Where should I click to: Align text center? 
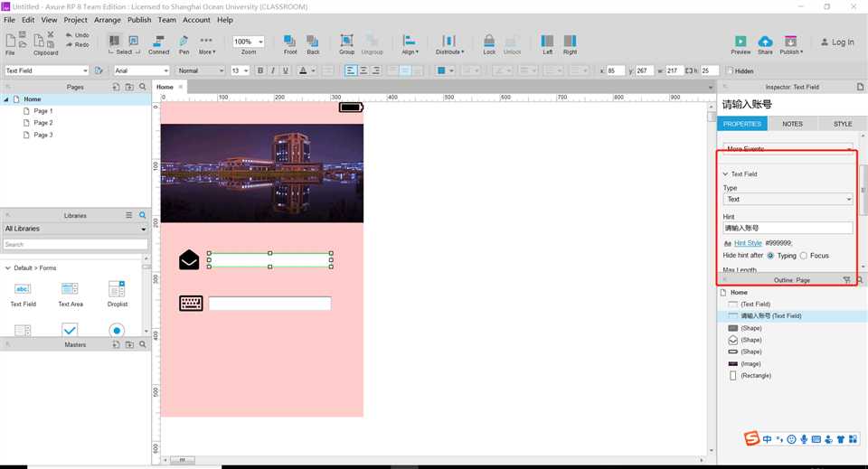tap(363, 70)
